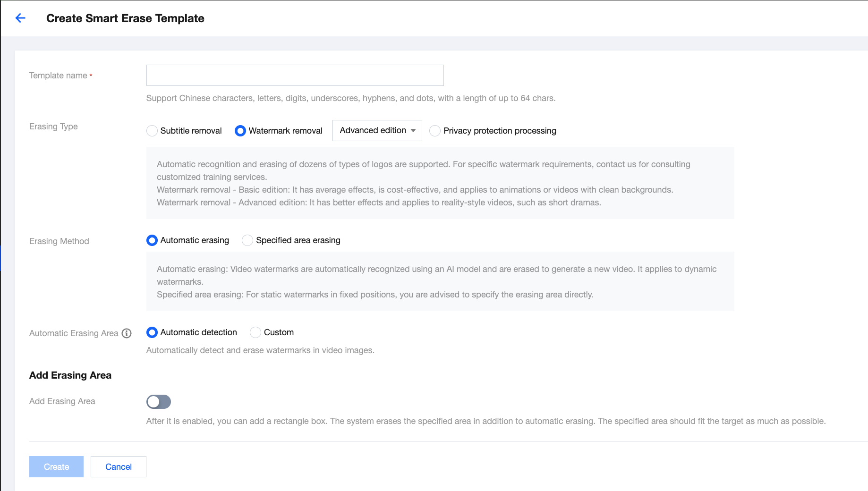Enable the Add Erasing Area toggle
This screenshot has height=491, width=868.
159,402
